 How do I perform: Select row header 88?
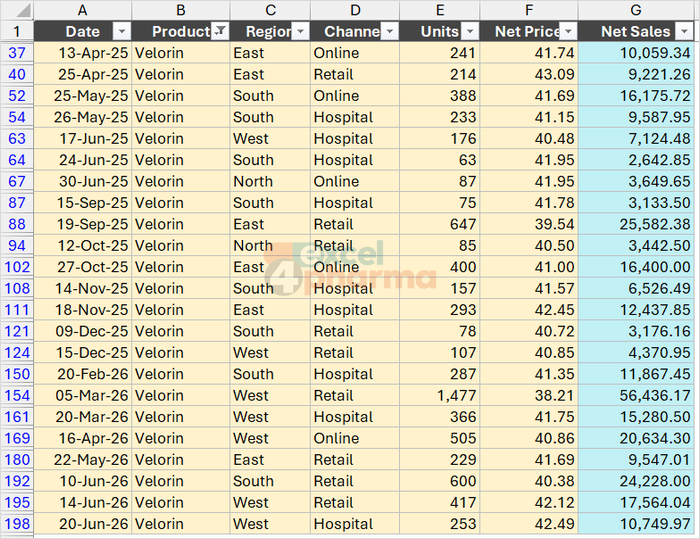(17, 224)
